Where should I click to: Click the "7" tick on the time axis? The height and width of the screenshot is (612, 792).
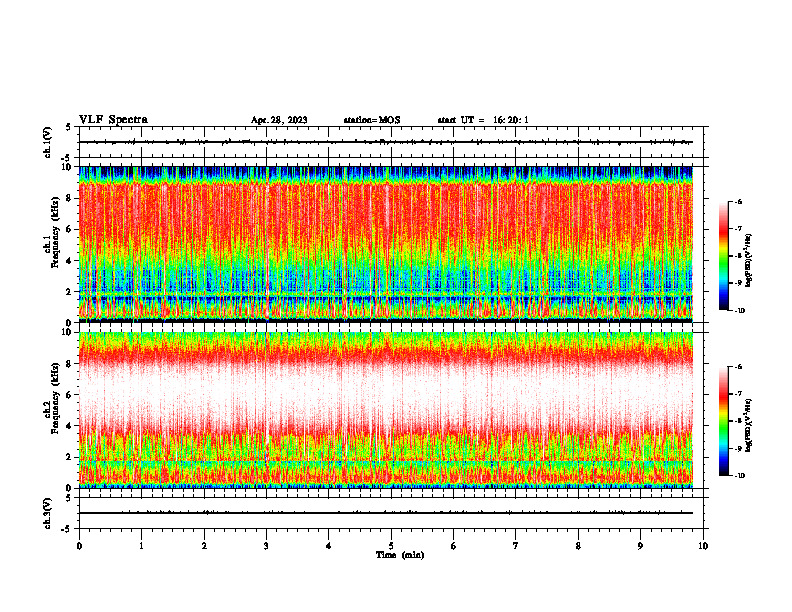tap(516, 546)
